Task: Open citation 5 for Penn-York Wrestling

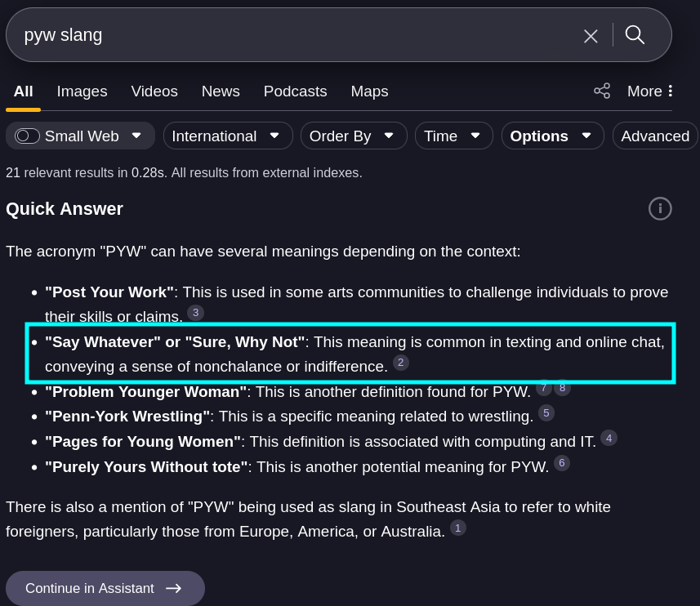Action: 546,413
